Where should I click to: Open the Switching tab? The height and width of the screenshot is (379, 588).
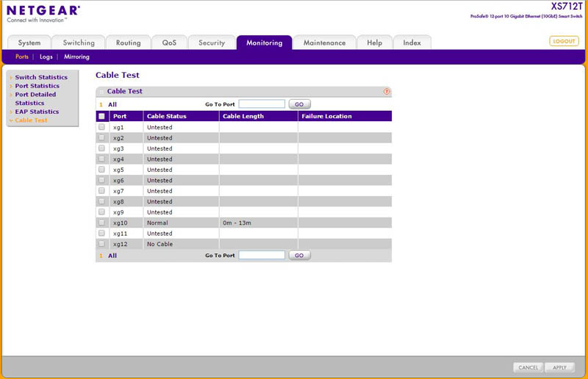[79, 43]
